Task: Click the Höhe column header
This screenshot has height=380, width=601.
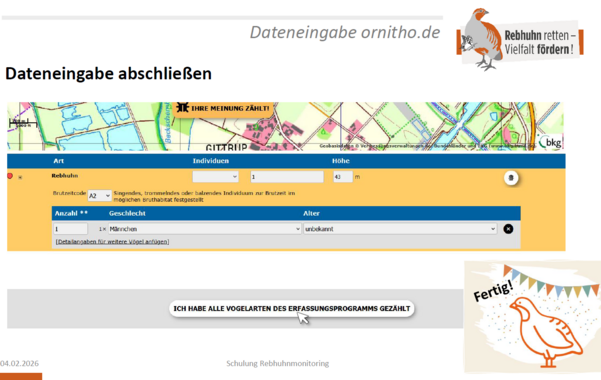Action: (341, 161)
